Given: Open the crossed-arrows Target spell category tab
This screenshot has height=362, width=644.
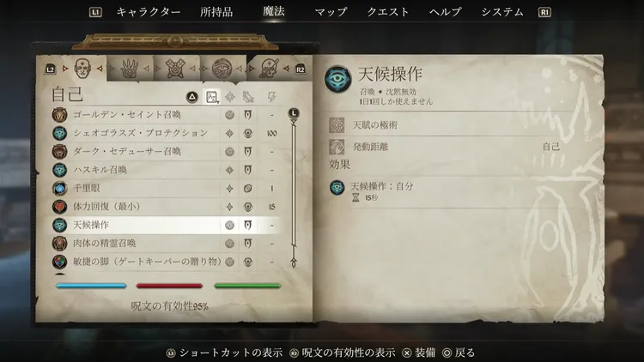Looking at the screenshot, I should (175, 69).
